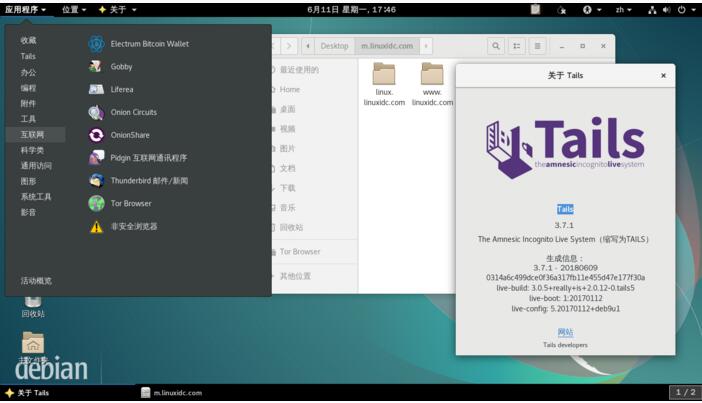Image resolution: width=702 pixels, height=403 pixels.
Task: Open the www.linuxidc.com folder
Action: tap(432, 85)
